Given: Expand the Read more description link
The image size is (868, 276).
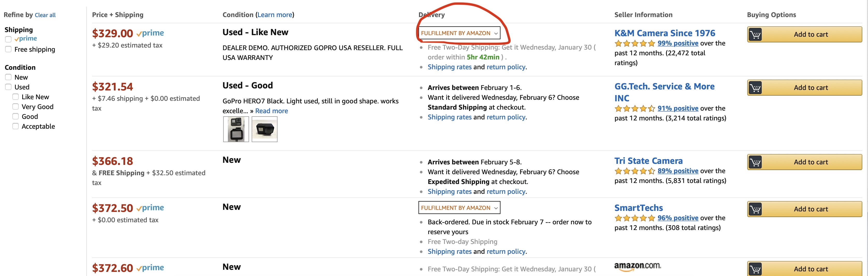Looking at the screenshot, I should coord(271,111).
